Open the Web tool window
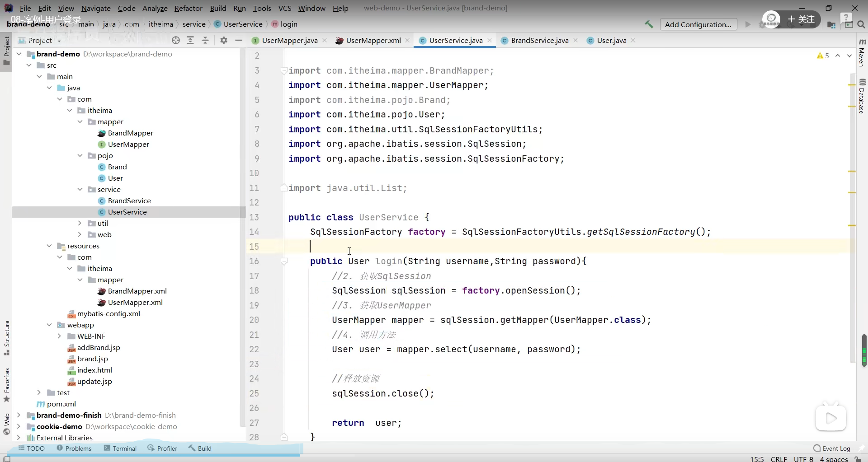 coord(6,424)
